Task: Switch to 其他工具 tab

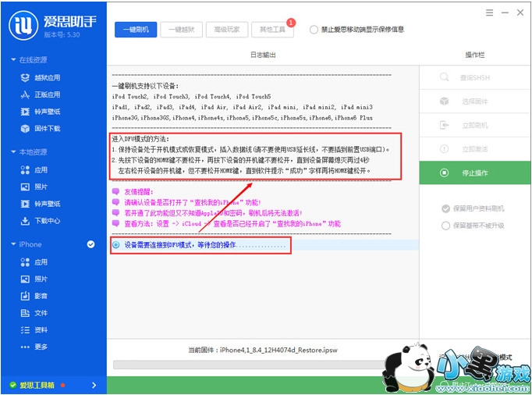Action: pyautogui.click(x=272, y=30)
